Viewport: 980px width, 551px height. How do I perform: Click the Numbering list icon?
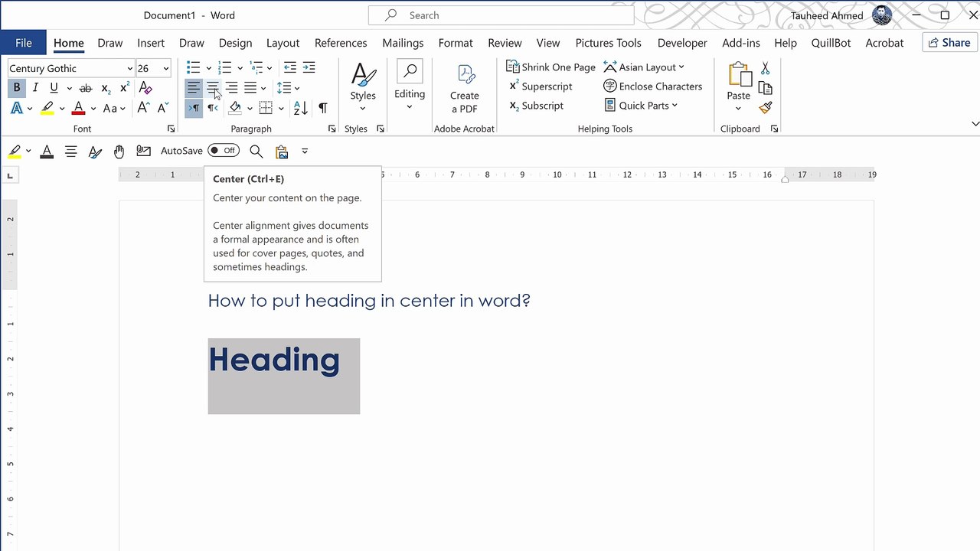pyautogui.click(x=224, y=67)
